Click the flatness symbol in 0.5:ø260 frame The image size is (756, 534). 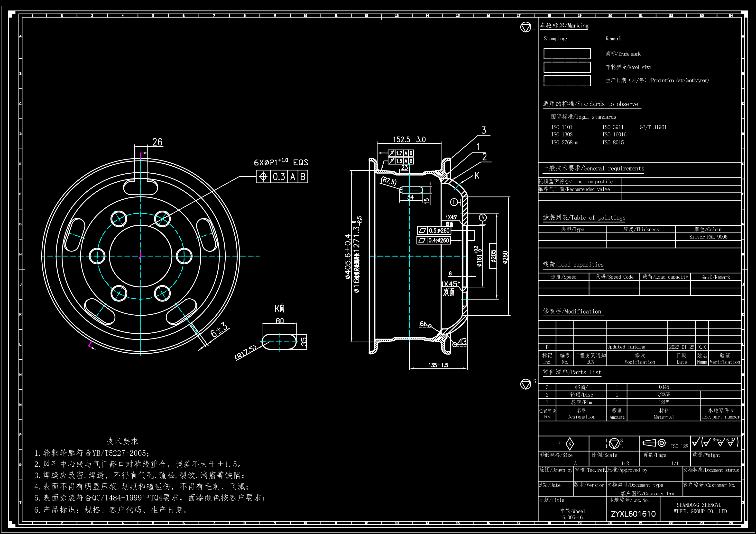[423, 231]
